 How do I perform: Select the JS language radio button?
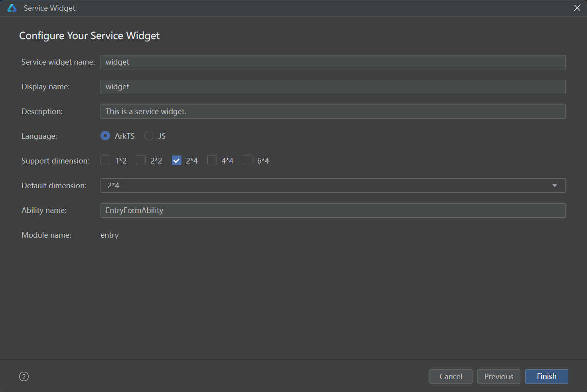click(149, 136)
